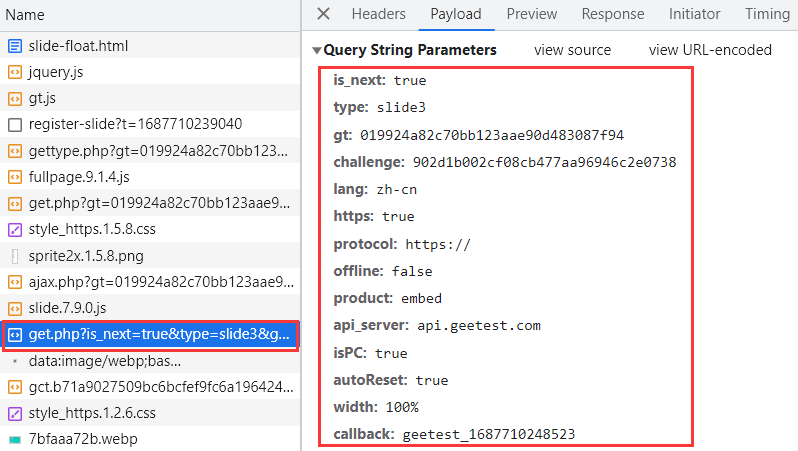Click the jquery.js script file icon
Image resolution: width=798 pixels, height=451 pixels.
pyautogui.click(x=15, y=72)
